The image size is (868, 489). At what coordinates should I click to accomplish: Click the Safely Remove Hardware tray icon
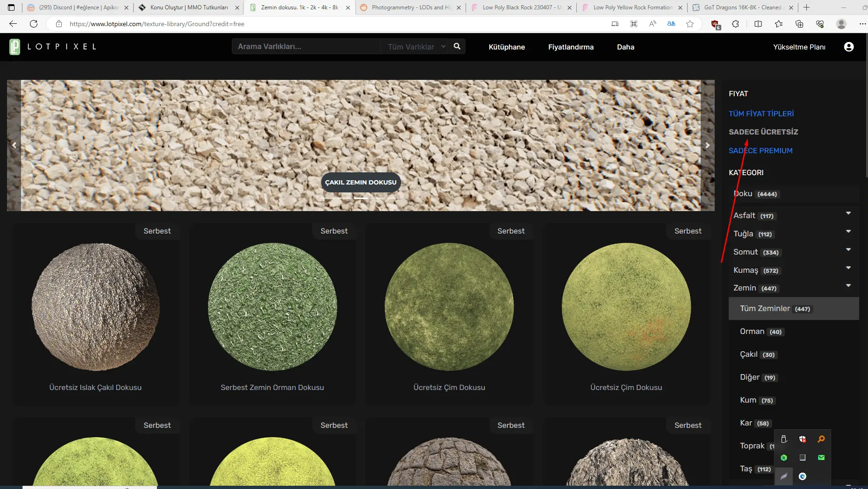(784, 439)
